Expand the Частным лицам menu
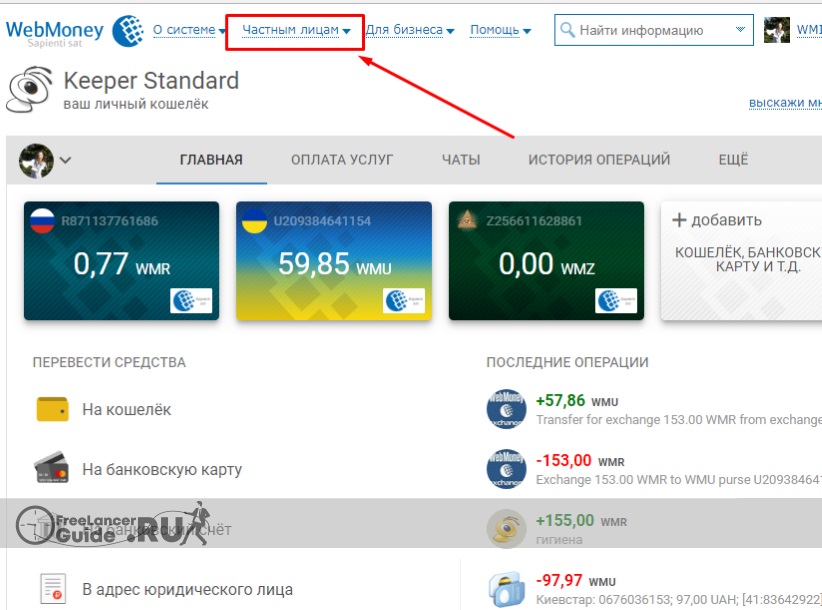This screenshot has height=610, width=822. pyautogui.click(x=295, y=31)
